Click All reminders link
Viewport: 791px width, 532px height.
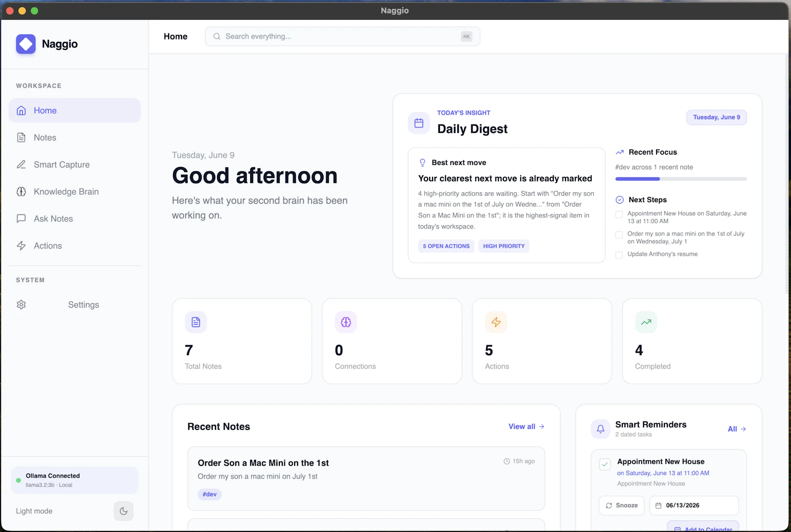(737, 429)
